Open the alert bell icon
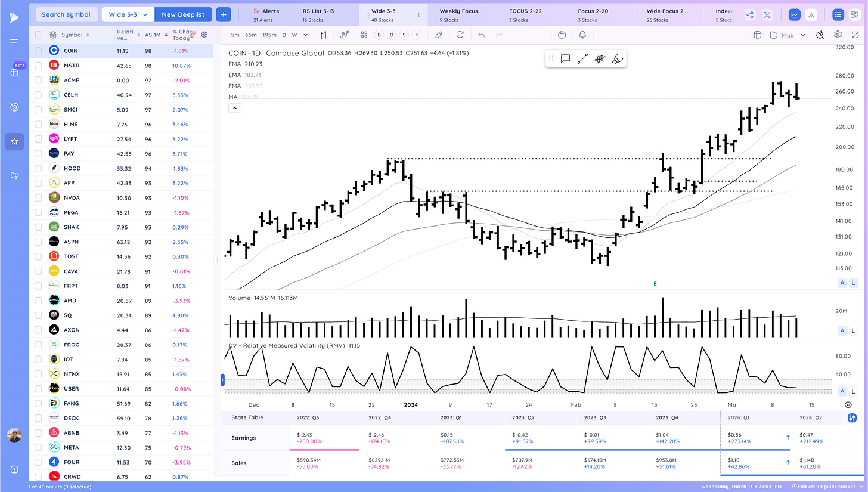Screen dimensions: 868x492 click(x=582, y=35)
